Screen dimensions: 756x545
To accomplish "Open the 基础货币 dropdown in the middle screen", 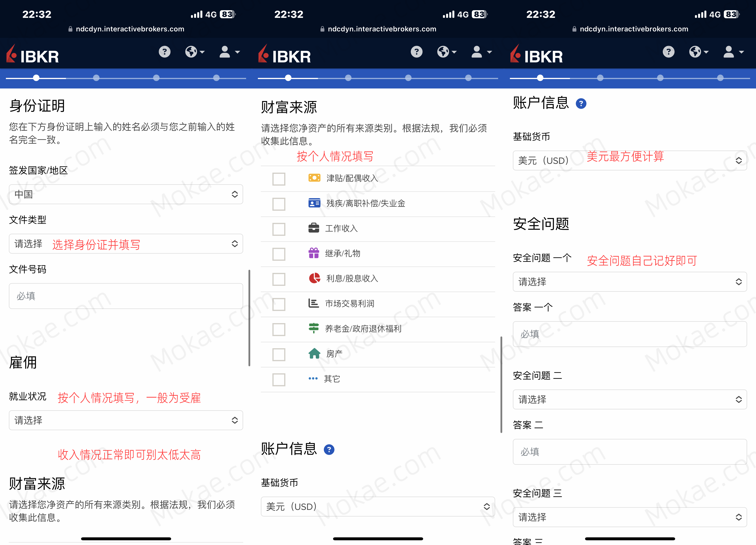I will (378, 506).
